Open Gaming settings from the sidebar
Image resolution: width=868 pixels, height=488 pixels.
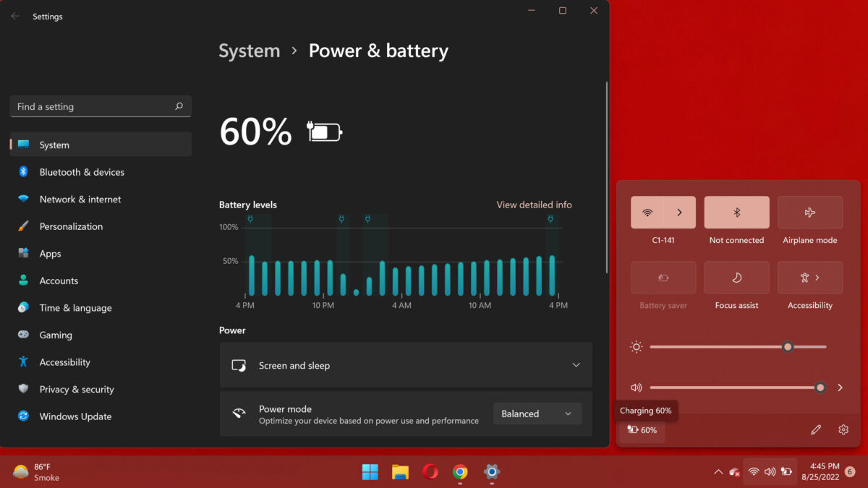pyautogui.click(x=54, y=335)
